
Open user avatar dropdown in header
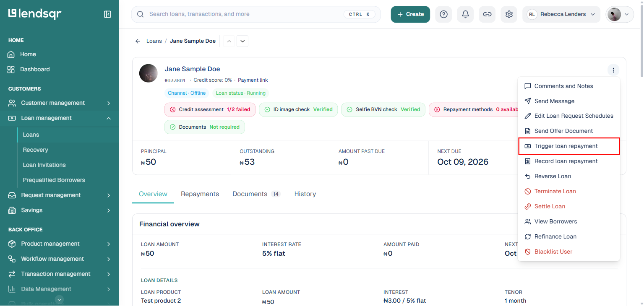click(620, 14)
